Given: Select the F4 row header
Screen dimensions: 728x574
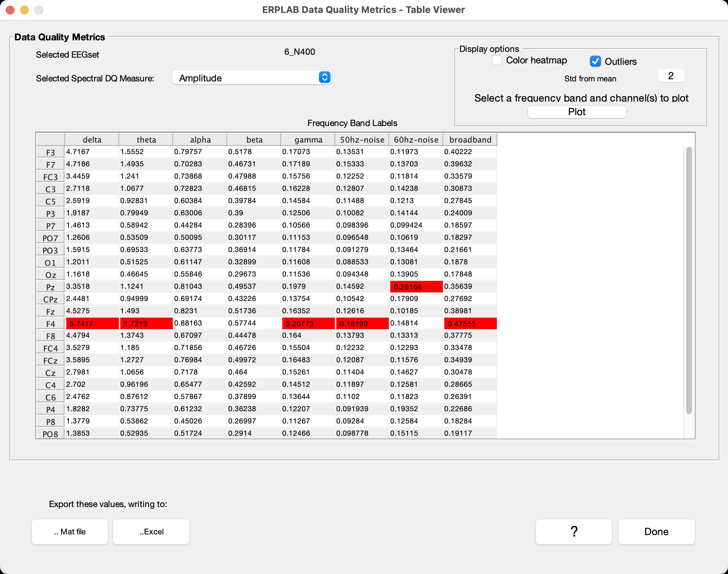Looking at the screenshot, I should click(x=50, y=323).
